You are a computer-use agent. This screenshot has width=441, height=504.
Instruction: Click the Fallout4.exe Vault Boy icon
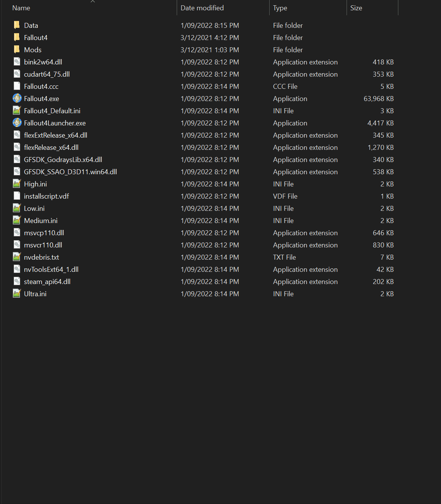click(17, 98)
